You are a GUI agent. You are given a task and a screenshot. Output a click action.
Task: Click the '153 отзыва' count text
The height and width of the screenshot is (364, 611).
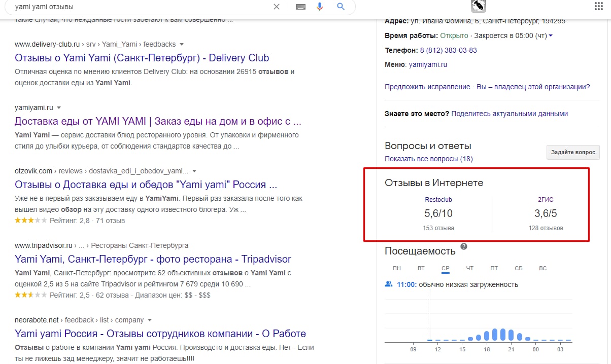pos(438,228)
